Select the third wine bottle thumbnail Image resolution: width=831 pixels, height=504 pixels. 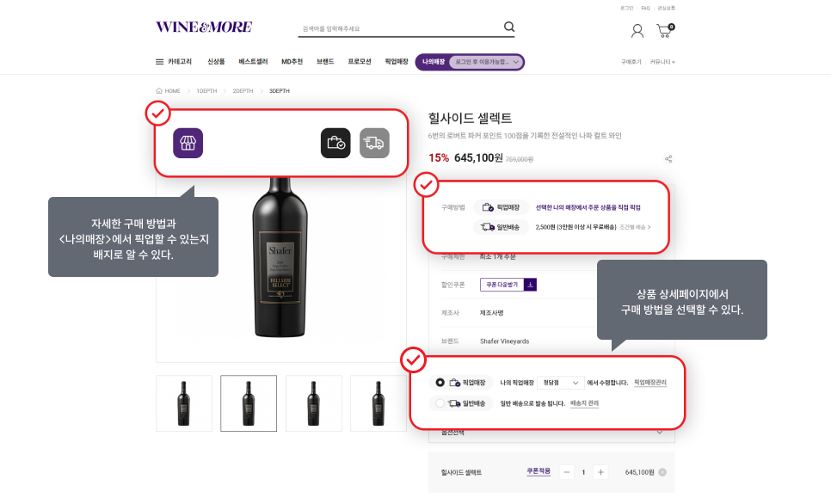(x=314, y=403)
